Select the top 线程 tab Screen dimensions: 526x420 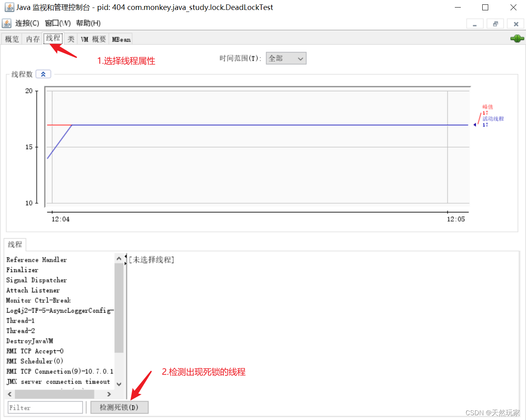click(53, 38)
